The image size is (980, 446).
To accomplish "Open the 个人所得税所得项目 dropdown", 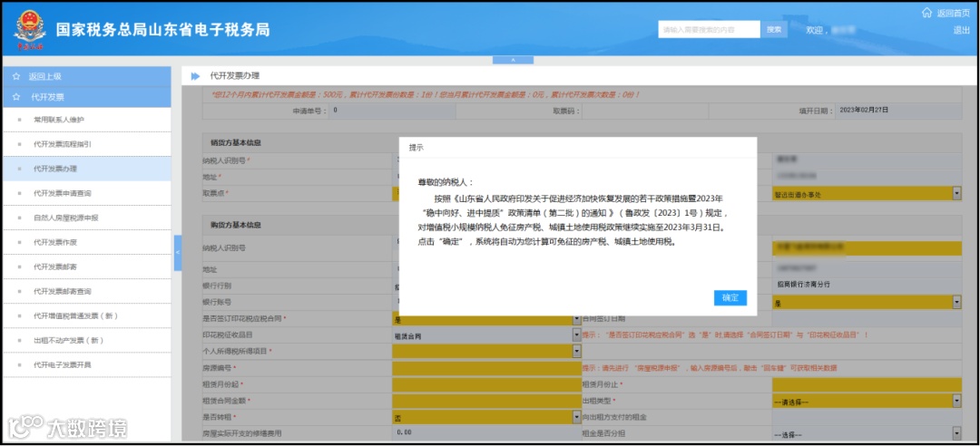I will [487, 352].
